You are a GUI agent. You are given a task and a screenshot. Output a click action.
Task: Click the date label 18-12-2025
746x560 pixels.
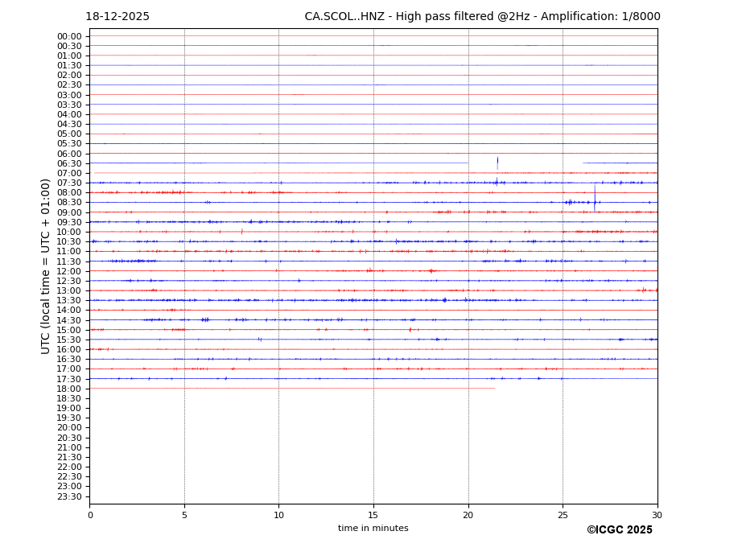[117, 17]
